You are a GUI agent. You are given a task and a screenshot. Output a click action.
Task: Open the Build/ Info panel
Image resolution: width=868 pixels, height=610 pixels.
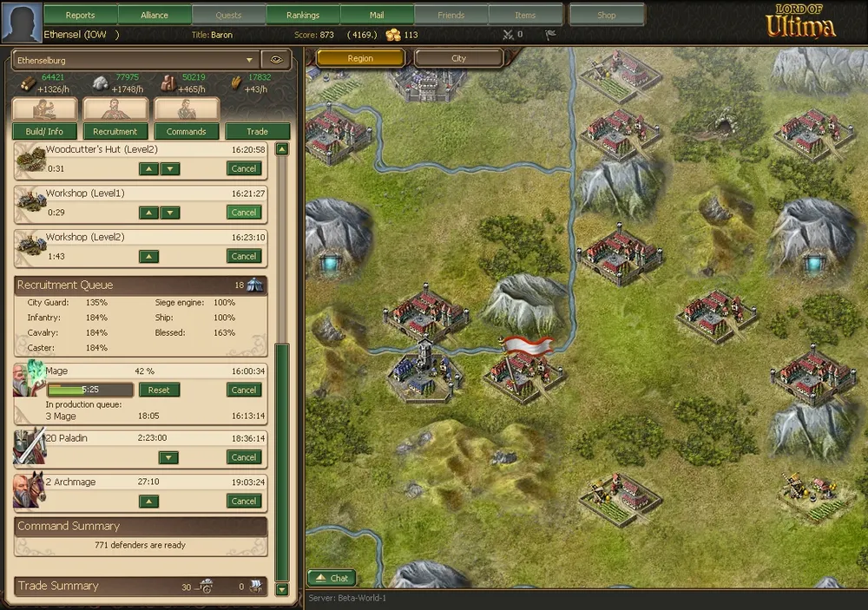point(44,131)
